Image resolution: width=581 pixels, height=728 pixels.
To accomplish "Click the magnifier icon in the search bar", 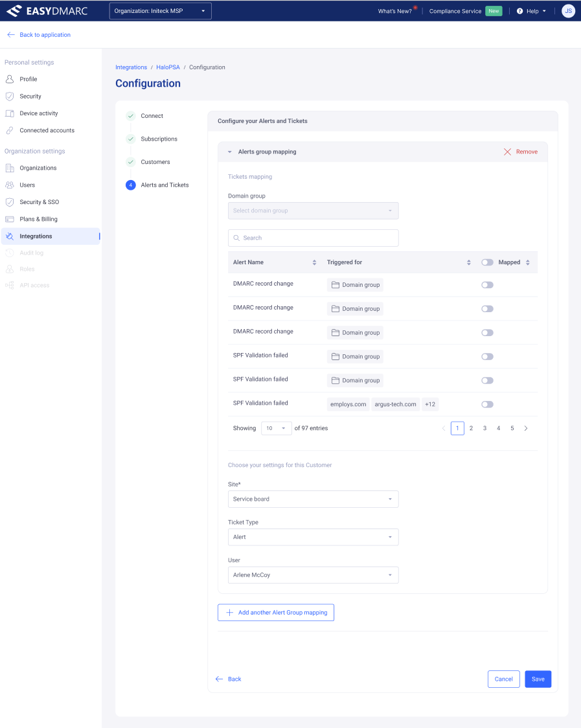I will (237, 238).
